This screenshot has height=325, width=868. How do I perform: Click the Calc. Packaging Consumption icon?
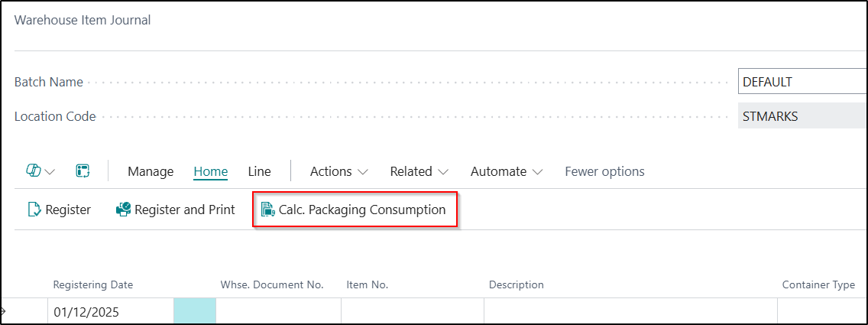267,210
